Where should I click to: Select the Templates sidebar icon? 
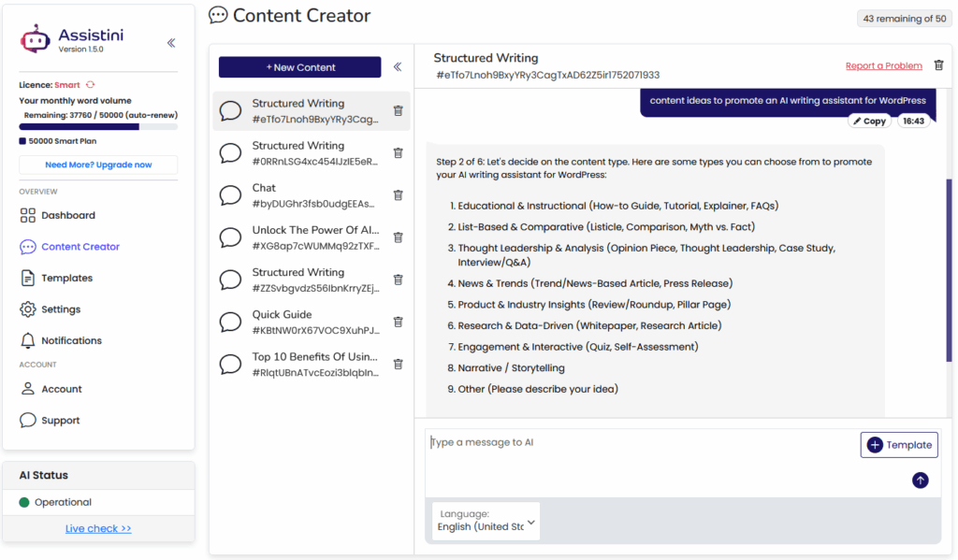[28, 278]
